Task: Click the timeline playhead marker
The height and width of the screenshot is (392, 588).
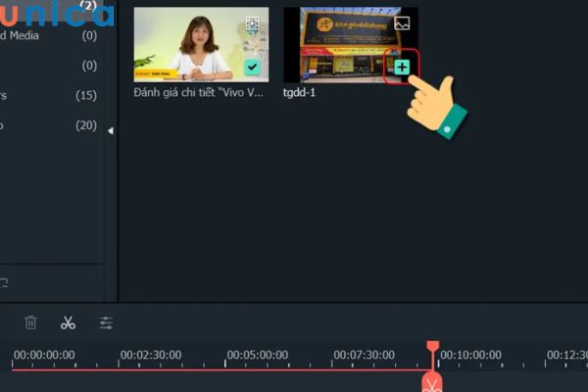Action: click(x=433, y=347)
